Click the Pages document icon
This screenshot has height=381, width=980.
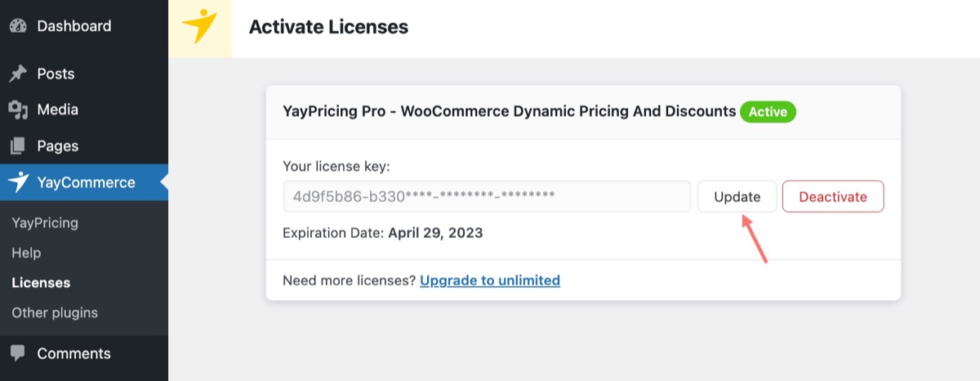pyautogui.click(x=18, y=146)
